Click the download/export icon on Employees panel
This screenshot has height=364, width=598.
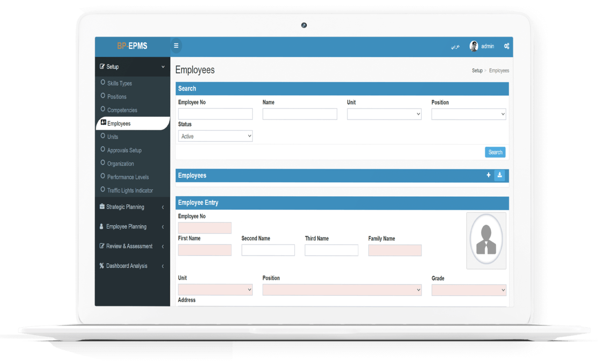tap(499, 175)
